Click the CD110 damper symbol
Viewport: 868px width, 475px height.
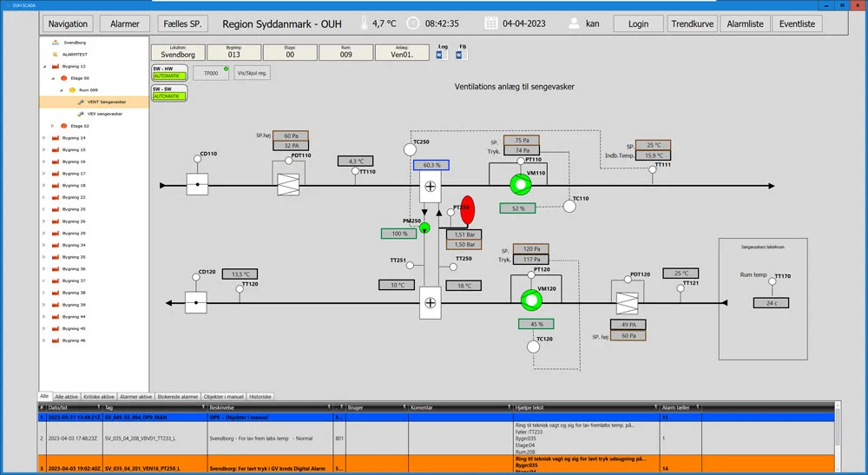pyautogui.click(x=198, y=184)
